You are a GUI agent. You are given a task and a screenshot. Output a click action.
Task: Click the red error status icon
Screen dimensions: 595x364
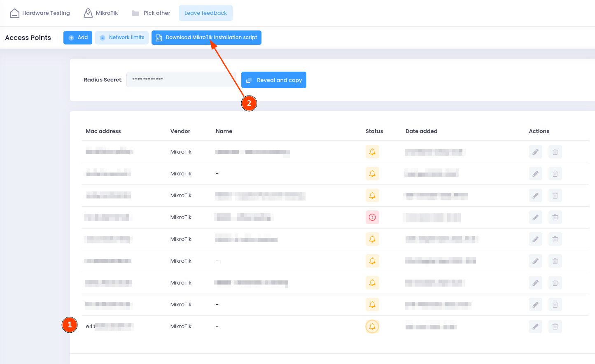click(372, 217)
